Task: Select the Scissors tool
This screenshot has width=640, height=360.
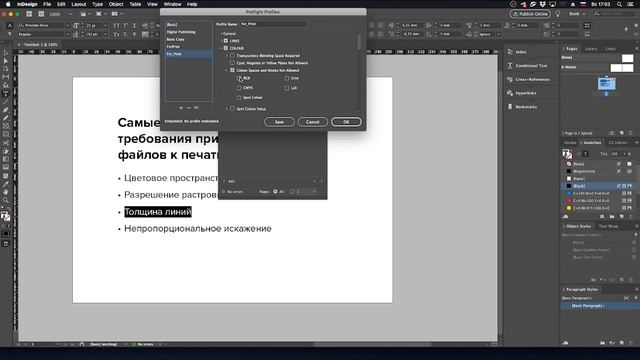Action: coord(6,143)
